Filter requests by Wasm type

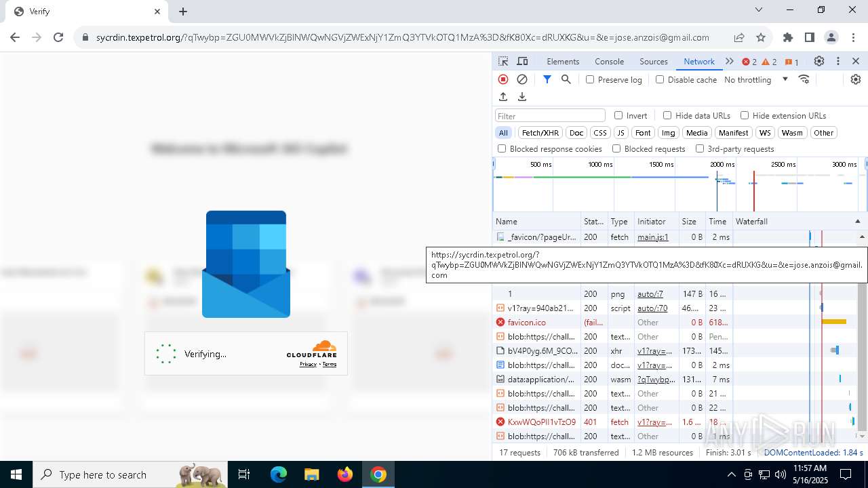pos(791,133)
